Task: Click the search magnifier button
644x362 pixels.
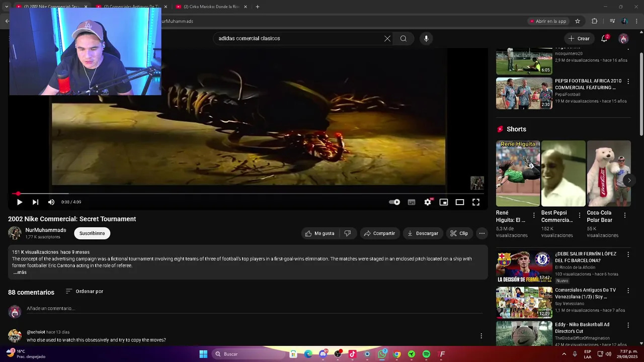Action: 404,38
